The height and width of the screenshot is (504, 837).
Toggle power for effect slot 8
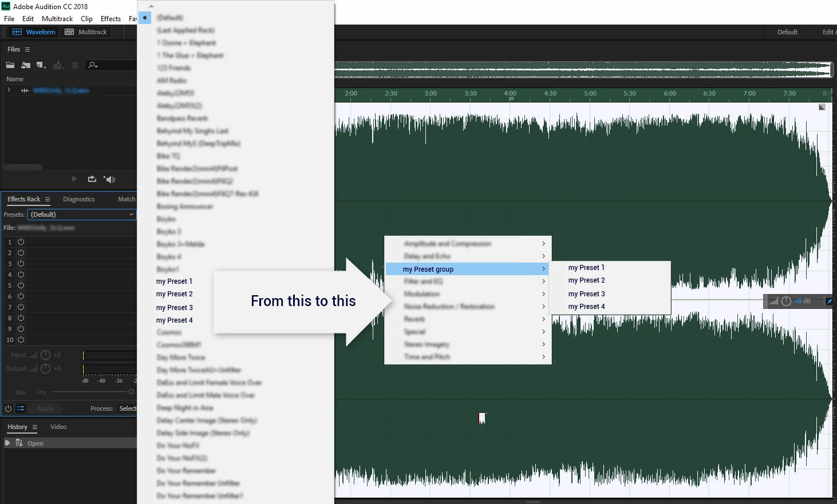point(21,318)
